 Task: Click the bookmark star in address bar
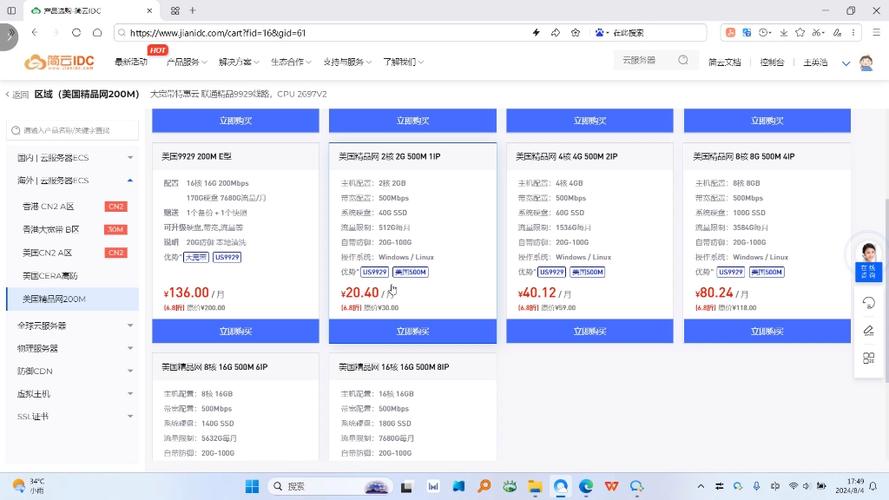point(575,33)
